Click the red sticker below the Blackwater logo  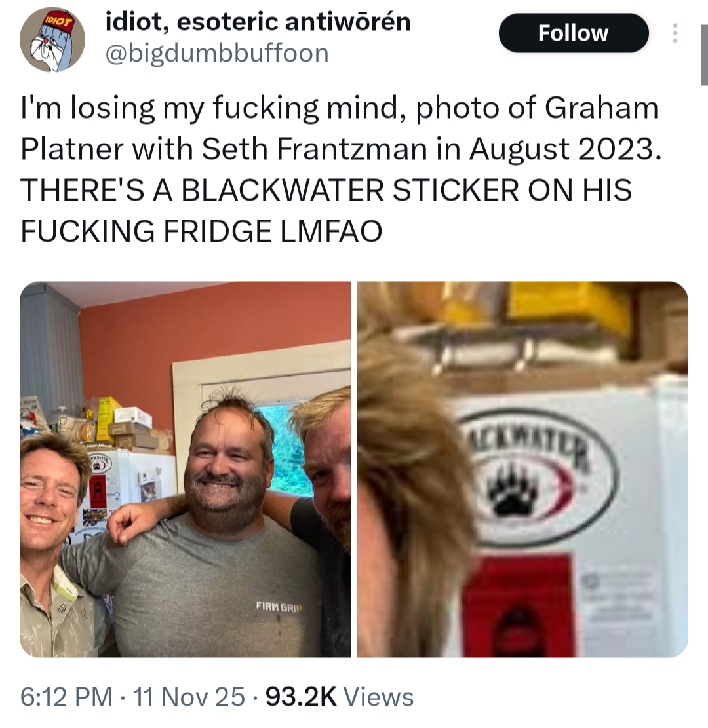coord(518,606)
